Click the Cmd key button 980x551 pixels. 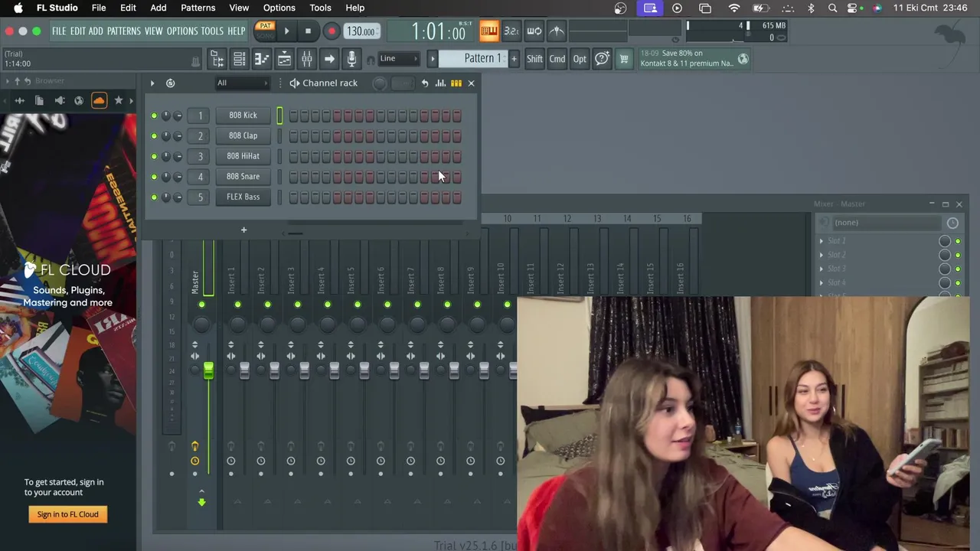557,59
